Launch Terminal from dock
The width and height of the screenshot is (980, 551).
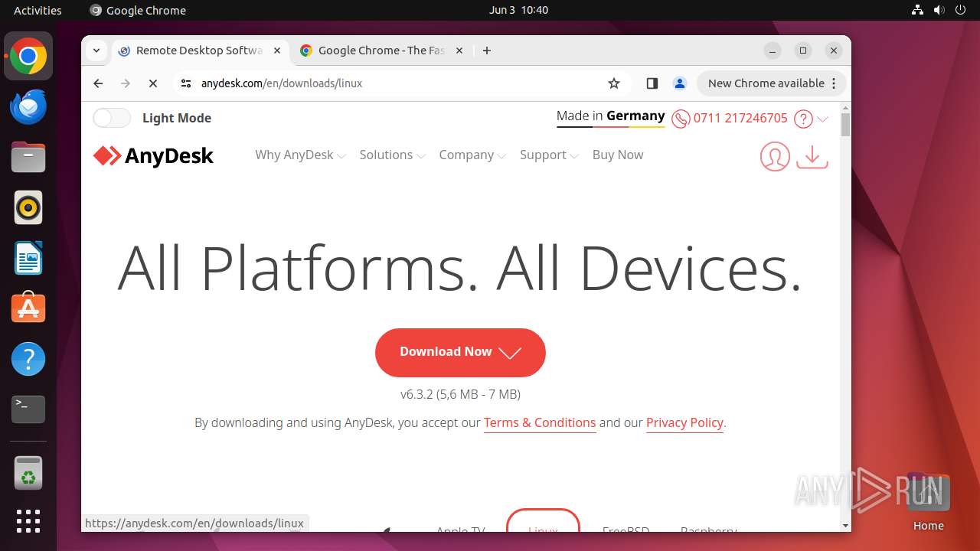tap(28, 409)
